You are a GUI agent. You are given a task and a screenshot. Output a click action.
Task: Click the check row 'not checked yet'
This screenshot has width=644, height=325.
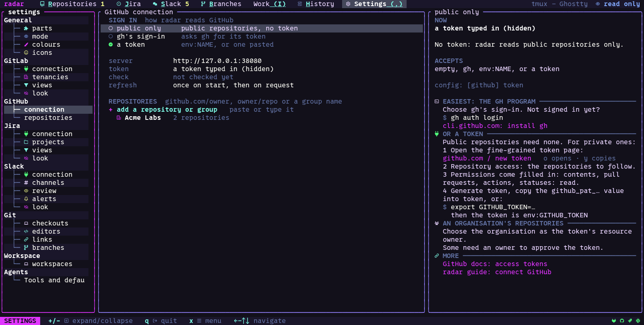click(262, 77)
